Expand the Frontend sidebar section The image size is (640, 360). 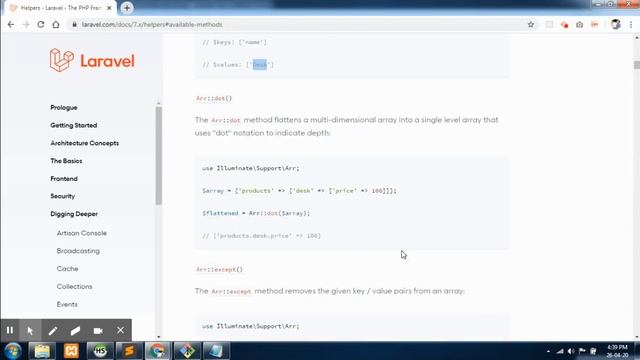point(64,178)
